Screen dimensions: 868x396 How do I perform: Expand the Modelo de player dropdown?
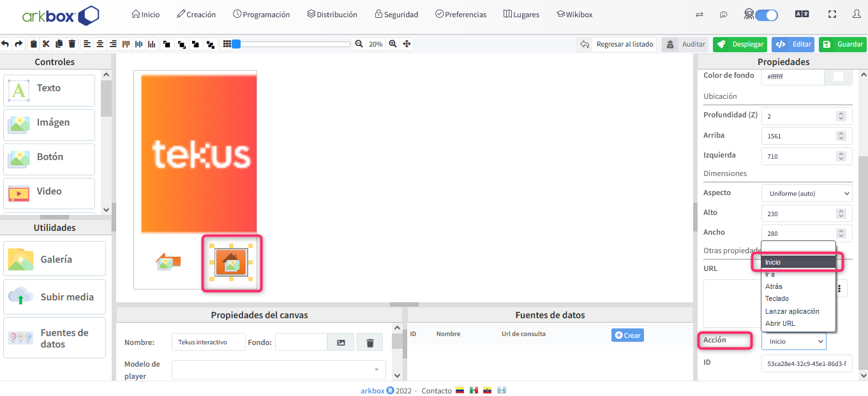pos(278,369)
